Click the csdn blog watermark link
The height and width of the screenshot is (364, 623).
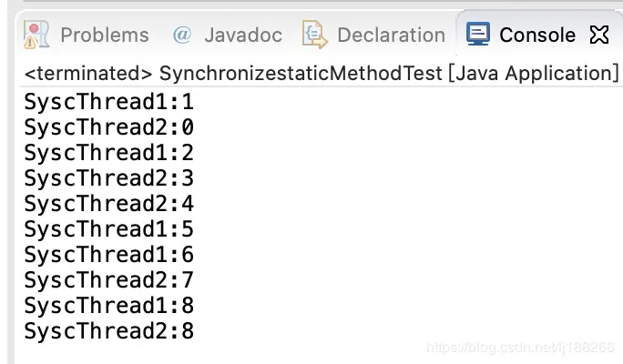520,348
